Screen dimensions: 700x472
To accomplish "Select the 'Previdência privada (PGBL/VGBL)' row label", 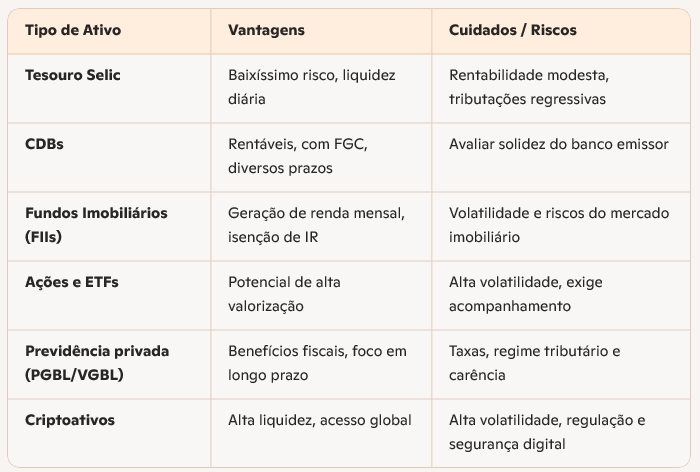I will 97,363.
